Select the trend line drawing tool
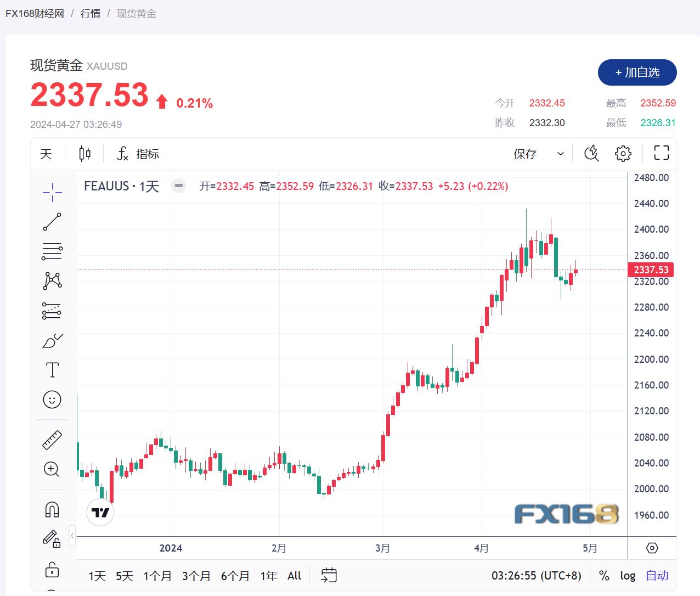Image resolution: width=700 pixels, height=596 pixels. 52,221
